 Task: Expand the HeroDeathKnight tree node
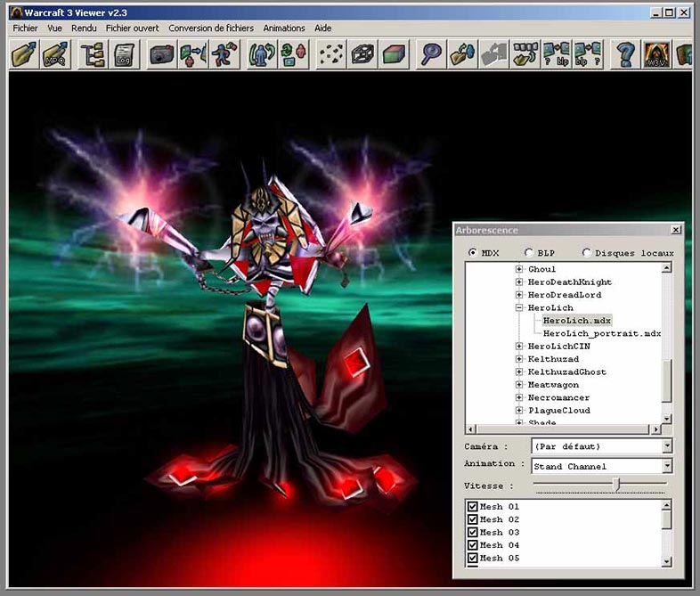pyautogui.click(x=518, y=282)
